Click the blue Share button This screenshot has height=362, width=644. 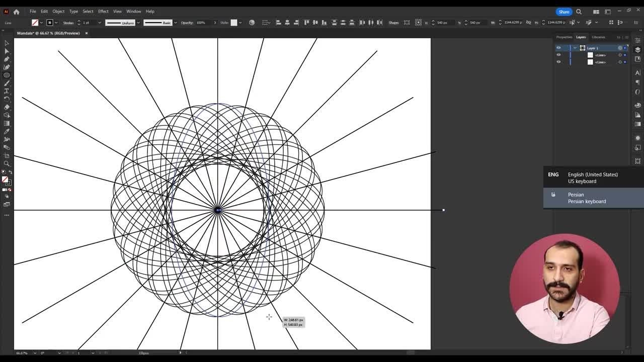click(563, 12)
